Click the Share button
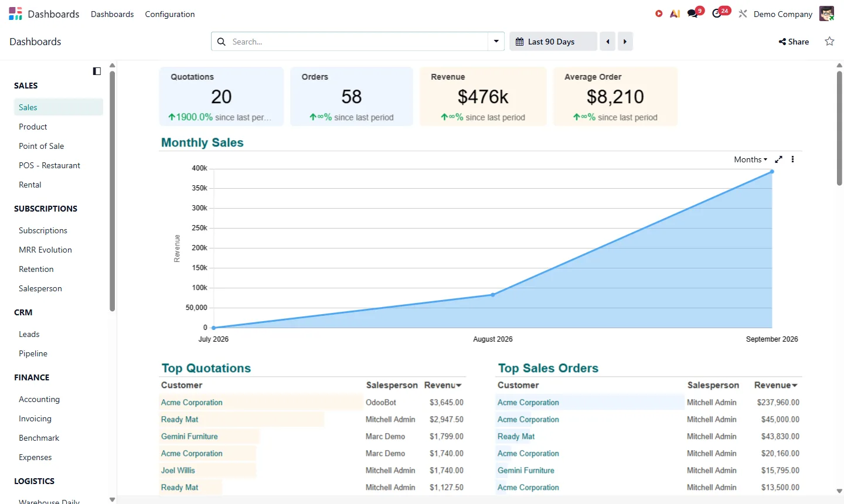 (x=794, y=42)
